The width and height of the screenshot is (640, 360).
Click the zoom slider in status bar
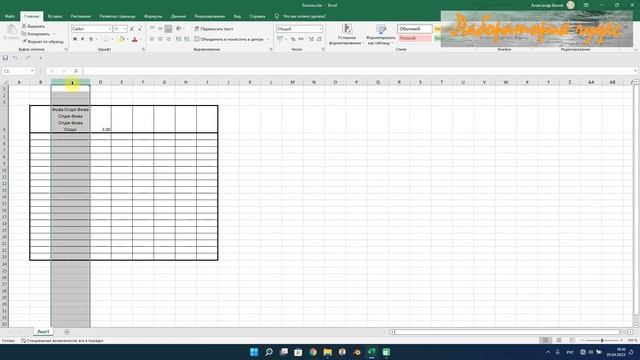pos(602,340)
